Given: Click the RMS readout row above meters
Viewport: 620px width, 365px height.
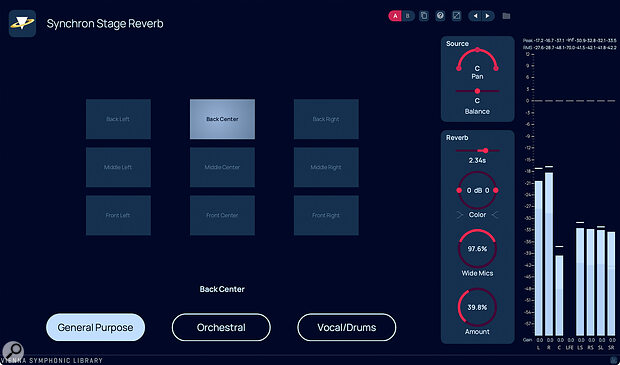Looking at the screenshot, I should [x=569, y=47].
